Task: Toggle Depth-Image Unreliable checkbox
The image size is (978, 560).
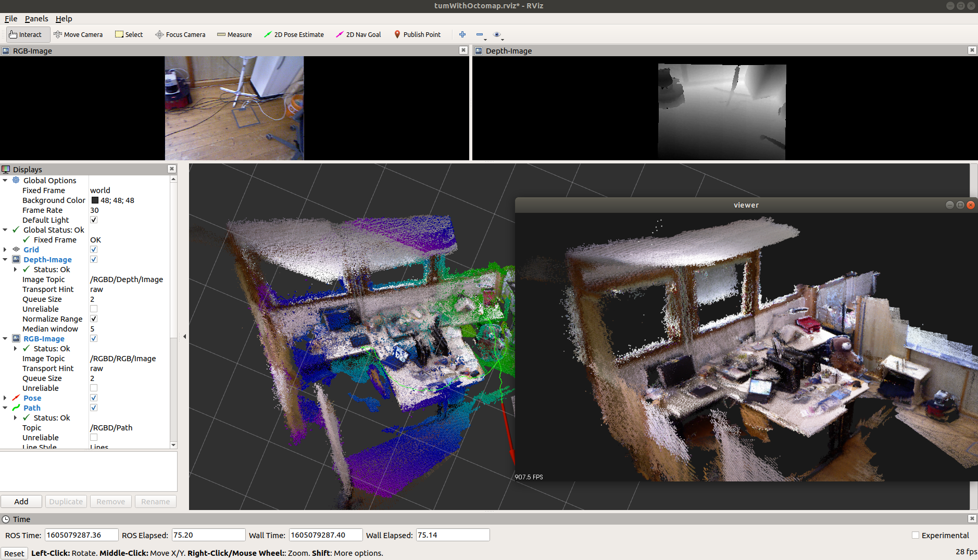Action: point(94,309)
